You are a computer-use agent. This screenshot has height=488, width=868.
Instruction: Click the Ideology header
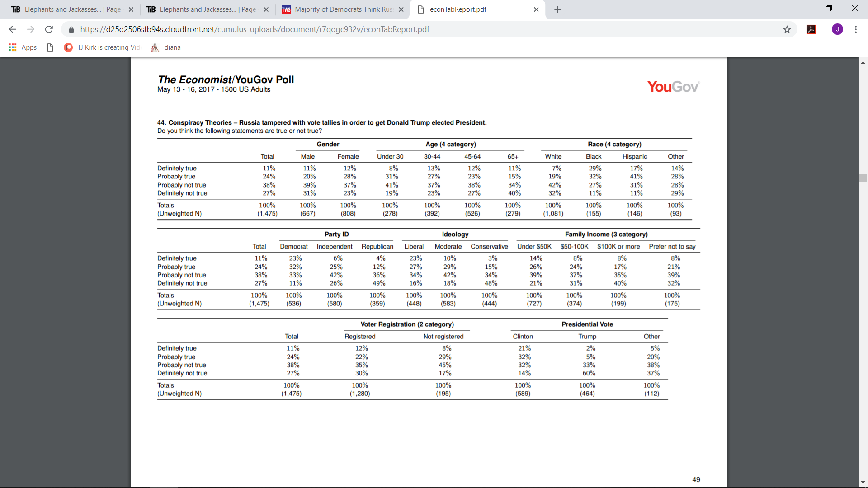click(x=455, y=234)
